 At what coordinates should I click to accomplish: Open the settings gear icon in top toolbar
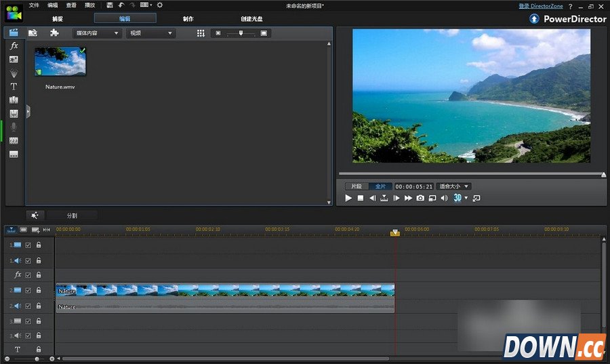[x=160, y=5]
